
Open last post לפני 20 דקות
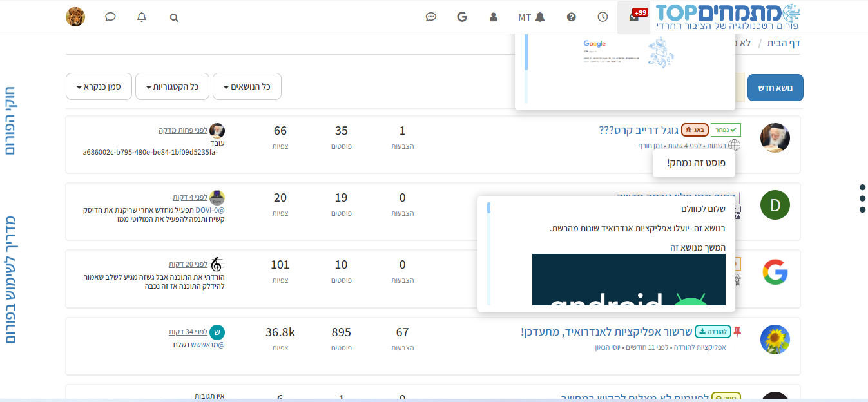coord(188,264)
